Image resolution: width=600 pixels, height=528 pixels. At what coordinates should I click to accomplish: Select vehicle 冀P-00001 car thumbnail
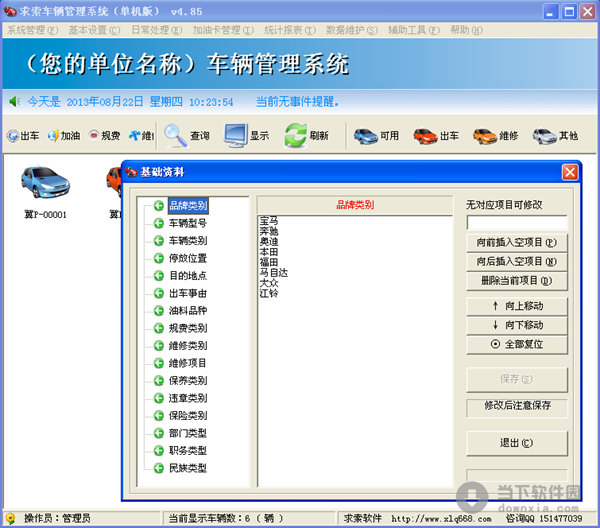pyautogui.click(x=45, y=183)
